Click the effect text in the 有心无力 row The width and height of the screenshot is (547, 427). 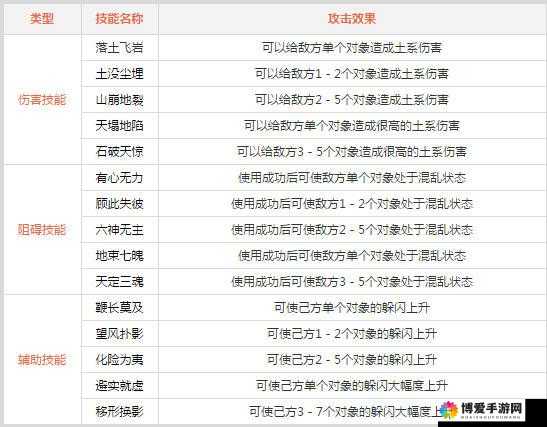(352, 178)
